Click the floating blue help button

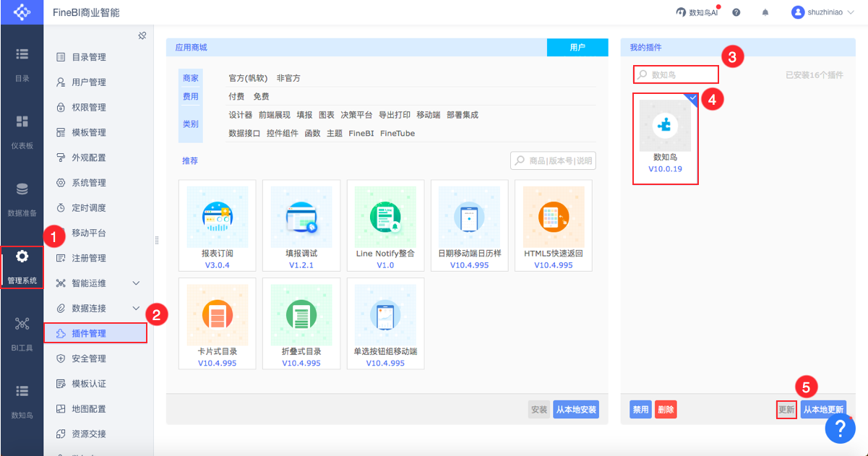coord(841,429)
